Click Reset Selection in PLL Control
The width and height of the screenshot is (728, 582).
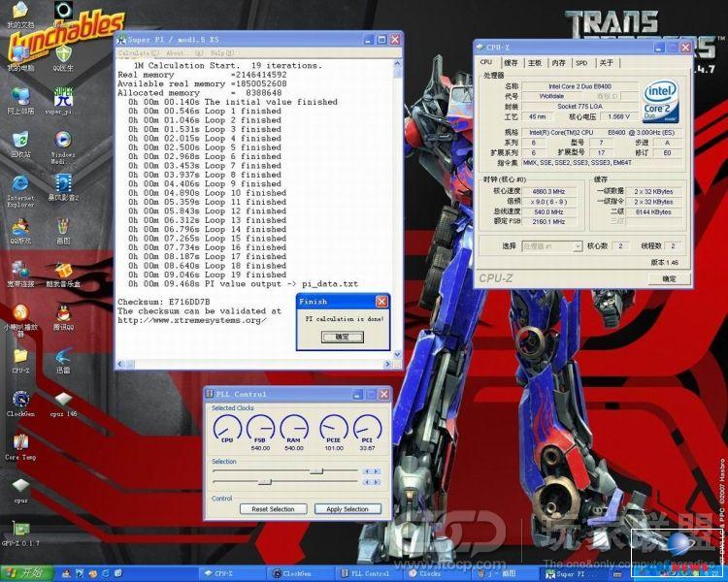273,509
